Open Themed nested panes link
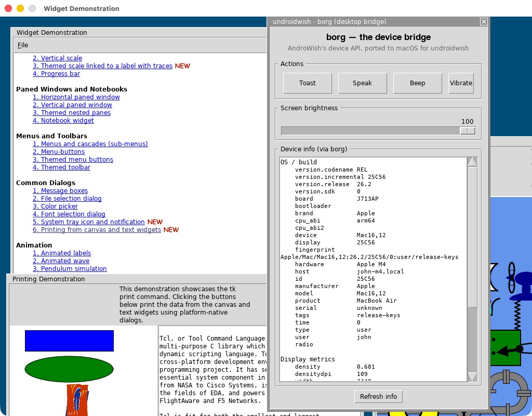 tap(72, 113)
